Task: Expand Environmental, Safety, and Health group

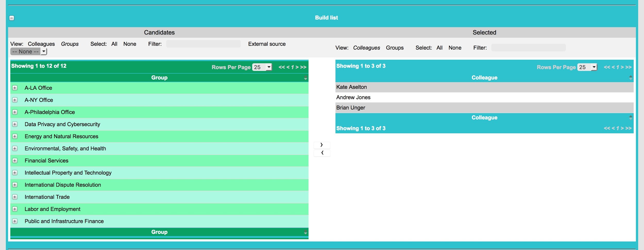Action: point(15,148)
